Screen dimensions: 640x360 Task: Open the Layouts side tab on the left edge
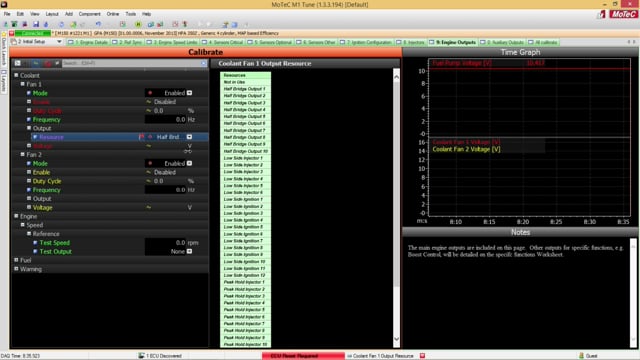pos(4,81)
